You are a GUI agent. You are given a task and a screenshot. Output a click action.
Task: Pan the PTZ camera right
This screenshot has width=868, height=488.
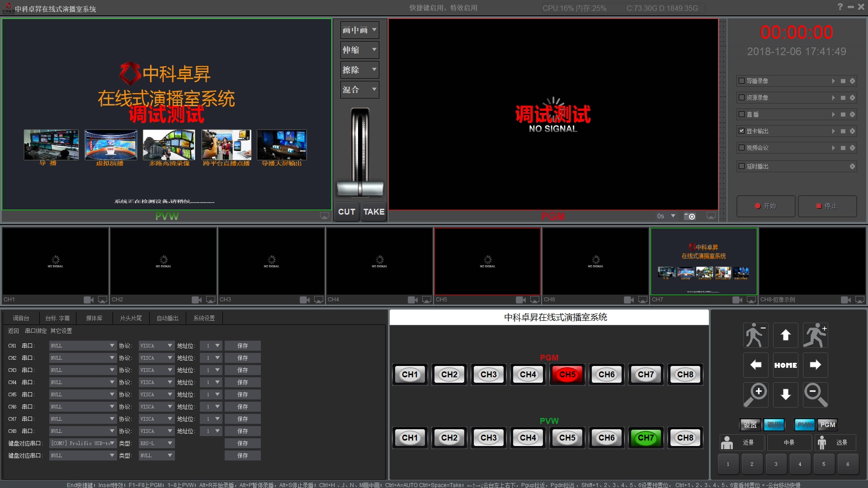pos(815,365)
